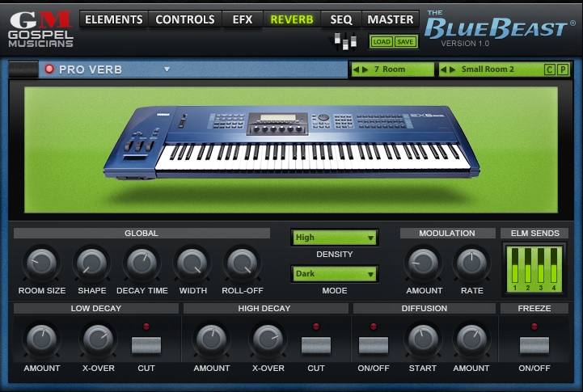Click the Modulation AMOUNT knob
Viewport: 583px width, 392px height.
click(423, 263)
